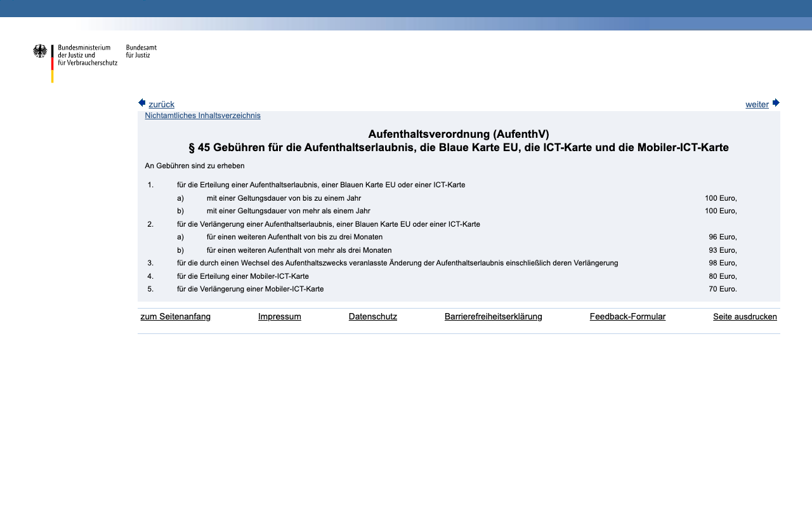Viewport: 812px width, 508px height.
Task: Click item 2 text about Verlängerung einer Aufenthaltserlaubnis
Action: point(329,224)
